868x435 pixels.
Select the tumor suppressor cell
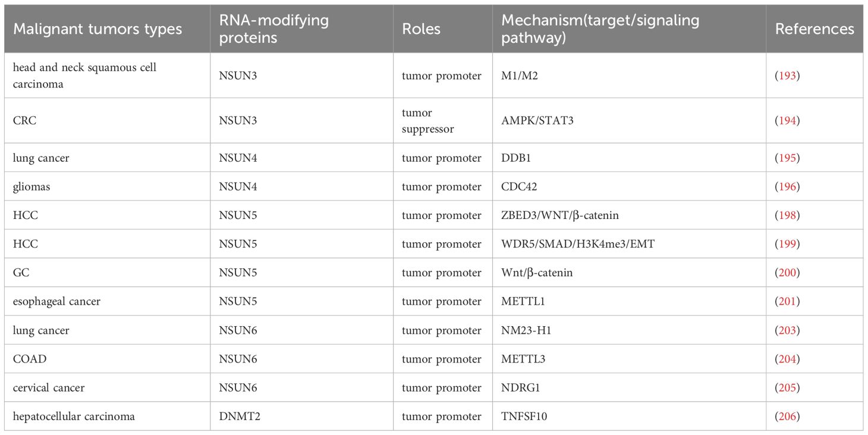(427, 121)
